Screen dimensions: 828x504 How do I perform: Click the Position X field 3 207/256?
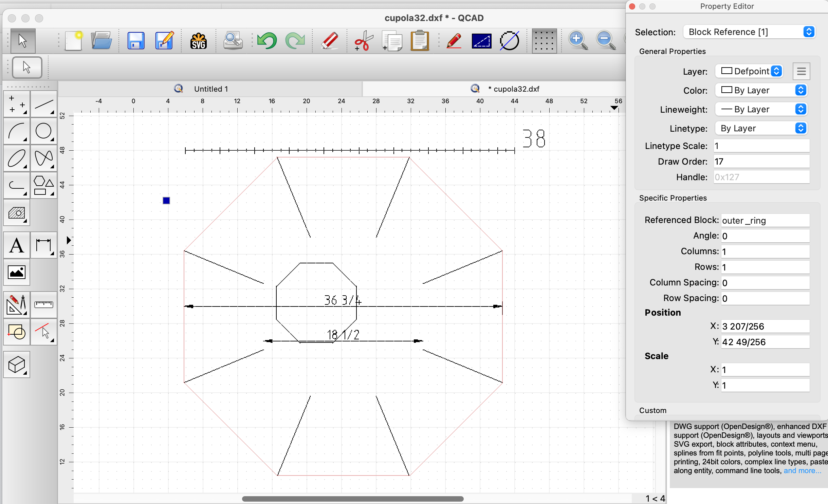pos(765,326)
